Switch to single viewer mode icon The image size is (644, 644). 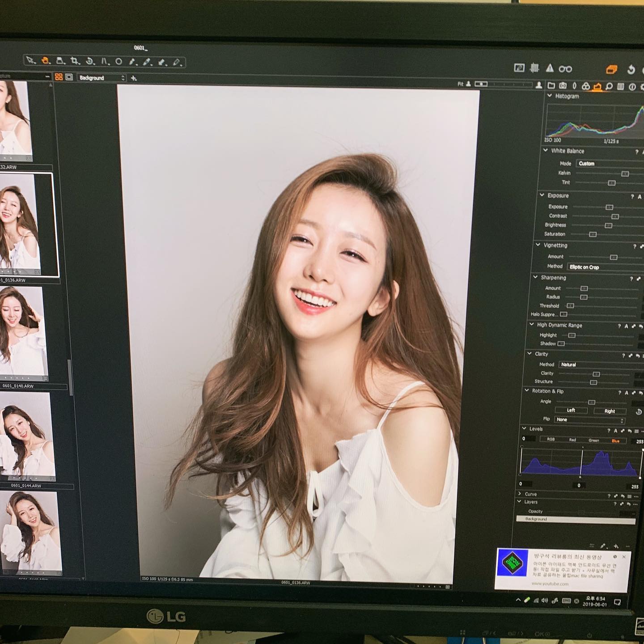click(x=69, y=77)
